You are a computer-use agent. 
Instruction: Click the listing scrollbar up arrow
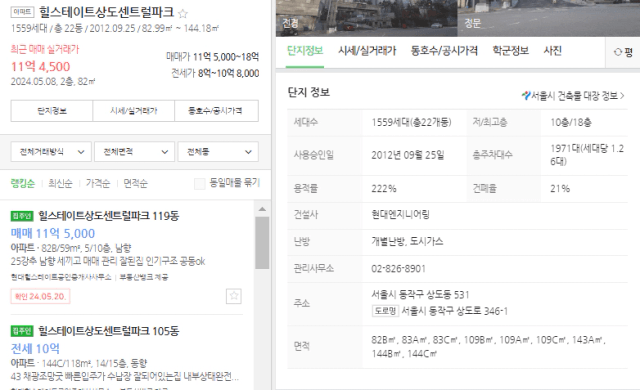tap(262, 209)
